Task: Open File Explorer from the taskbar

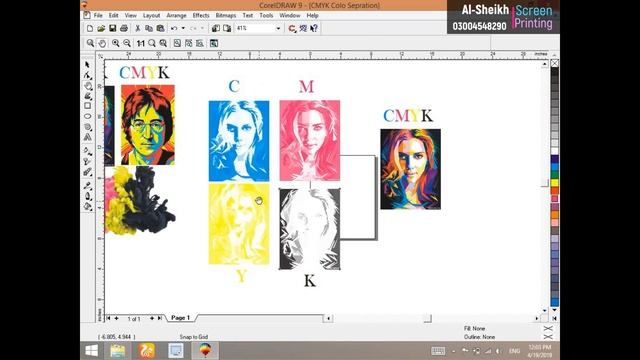Action: [x=118, y=351]
